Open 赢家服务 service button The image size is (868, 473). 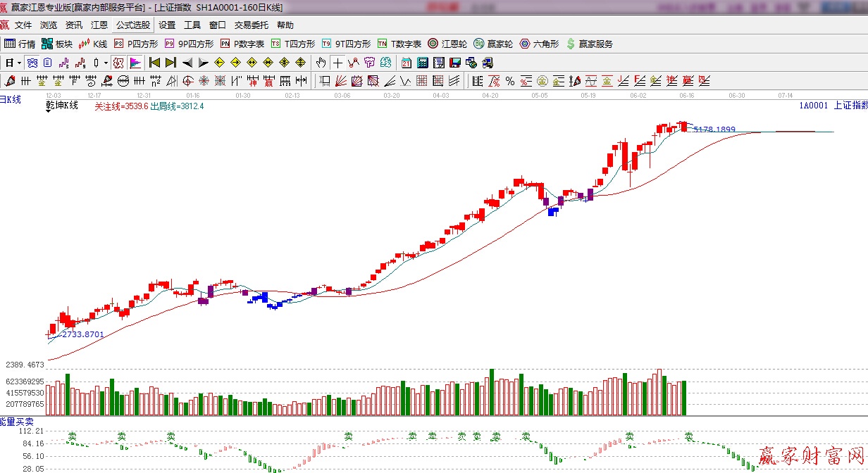click(x=589, y=44)
